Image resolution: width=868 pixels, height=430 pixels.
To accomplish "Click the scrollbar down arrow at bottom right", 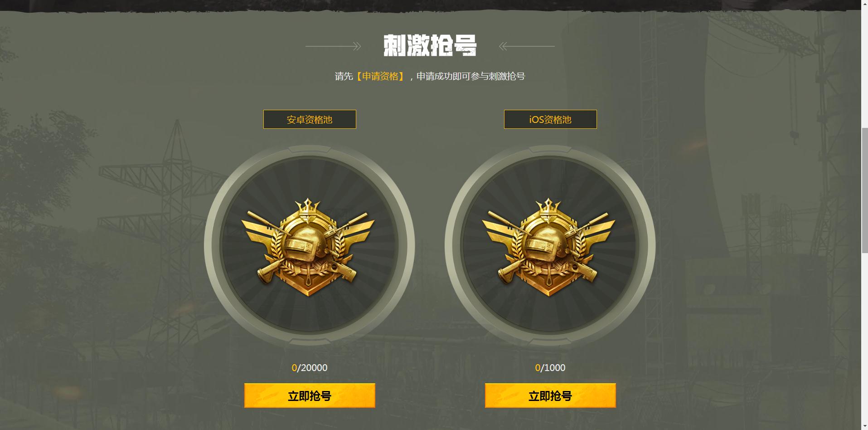I will click(x=864, y=426).
